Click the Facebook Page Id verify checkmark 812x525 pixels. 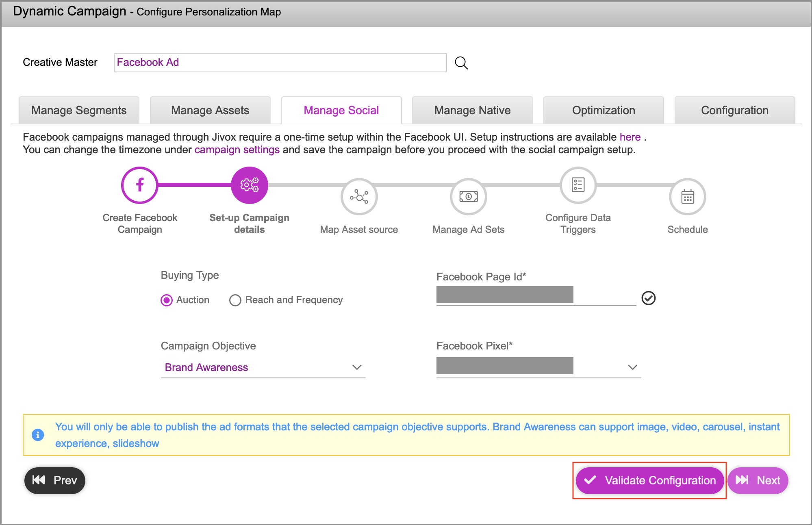649,298
